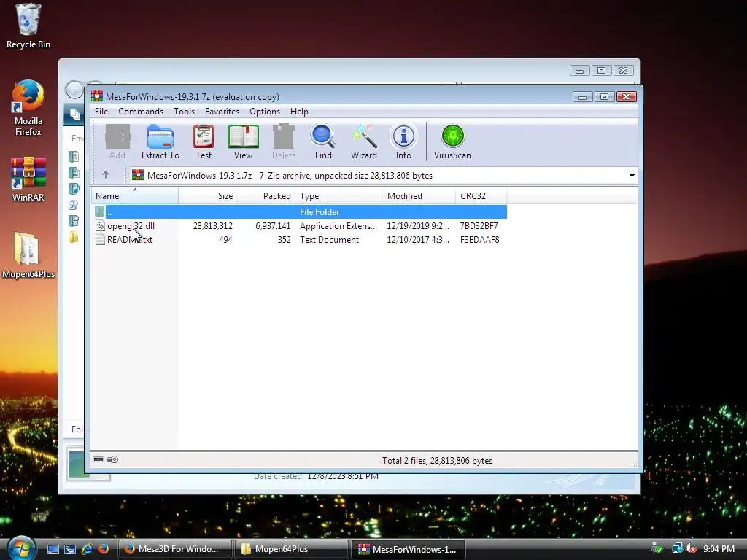
Task: Select README.txt in file list
Action: pos(130,239)
